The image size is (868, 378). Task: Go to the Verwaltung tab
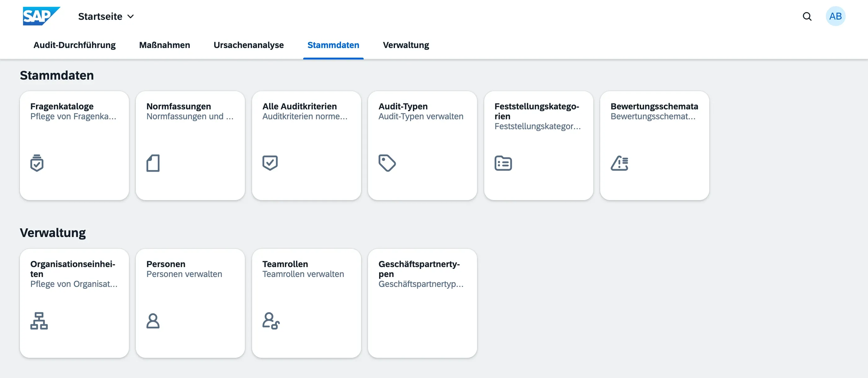click(x=406, y=45)
